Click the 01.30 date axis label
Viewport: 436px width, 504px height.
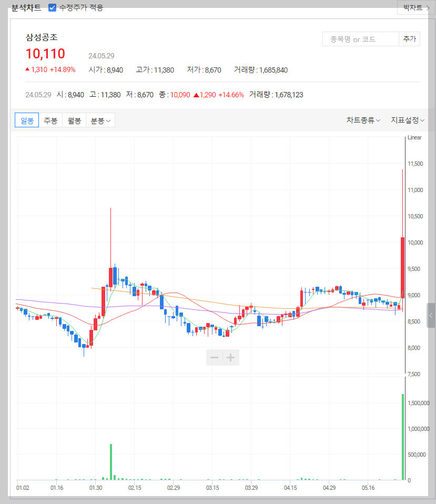pos(96,488)
